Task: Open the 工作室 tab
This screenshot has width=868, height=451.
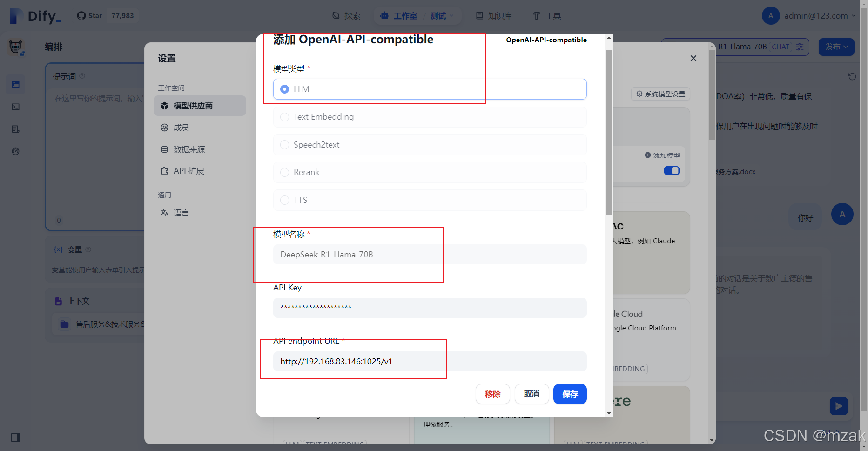Action: coord(399,16)
